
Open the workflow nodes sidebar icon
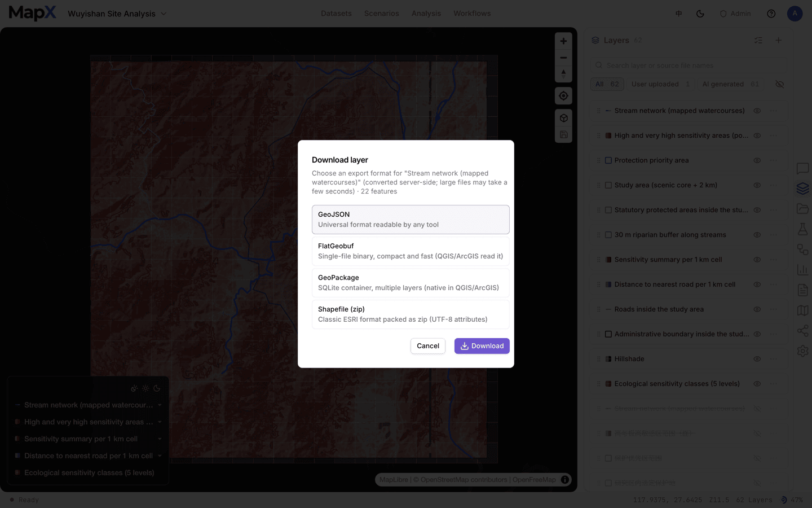pyautogui.click(x=802, y=249)
